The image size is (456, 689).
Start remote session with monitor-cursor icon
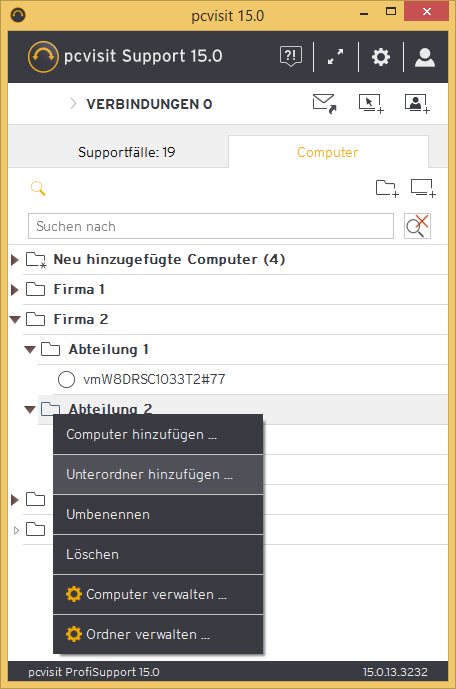pos(371,104)
